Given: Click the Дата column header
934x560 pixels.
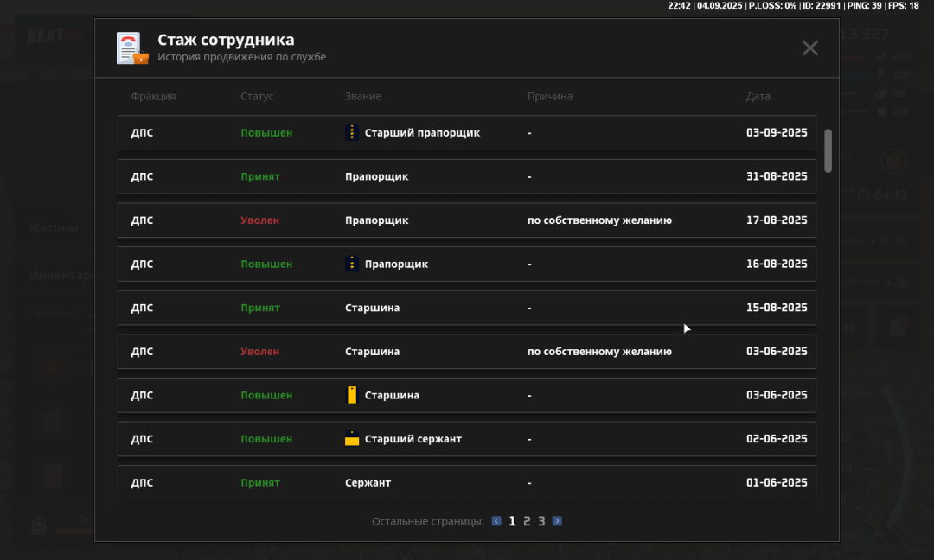Looking at the screenshot, I should tap(758, 97).
